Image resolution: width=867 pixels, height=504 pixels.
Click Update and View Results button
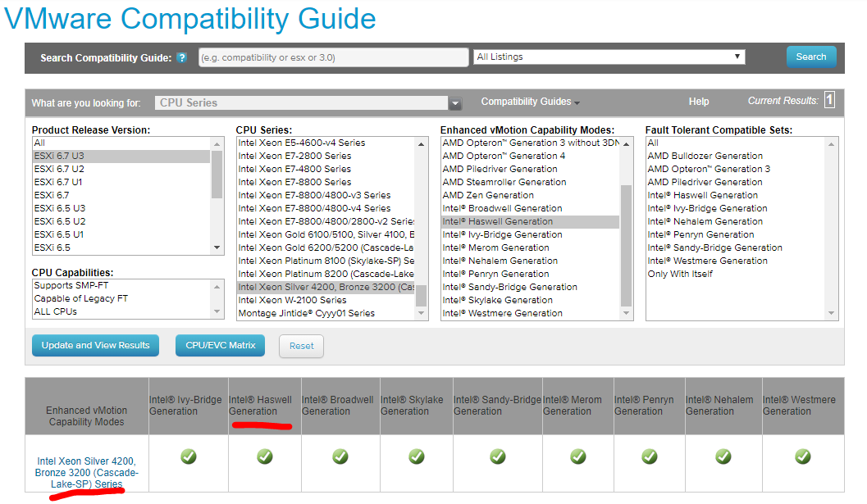click(x=96, y=345)
